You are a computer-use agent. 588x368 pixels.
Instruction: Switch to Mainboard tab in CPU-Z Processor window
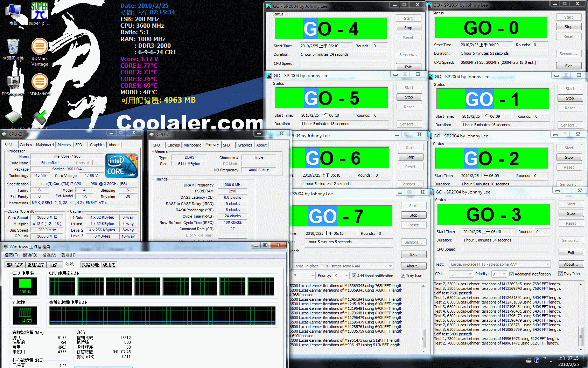[45, 145]
